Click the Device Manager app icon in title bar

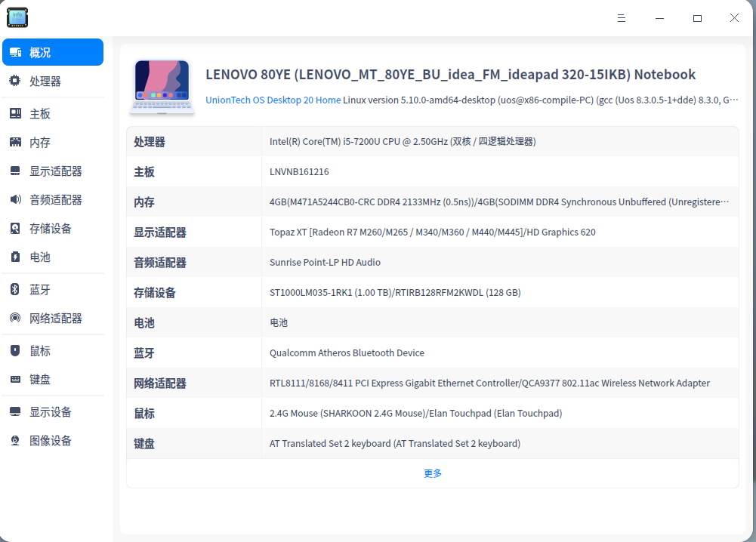coord(17,18)
